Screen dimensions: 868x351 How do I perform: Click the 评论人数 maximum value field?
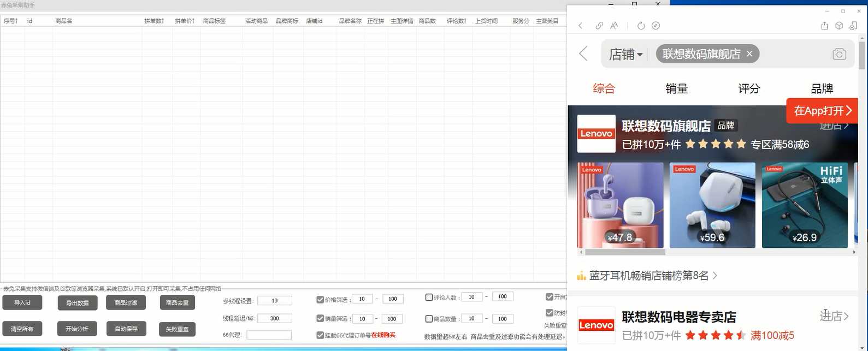pyautogui.click(x=503, y=296)
